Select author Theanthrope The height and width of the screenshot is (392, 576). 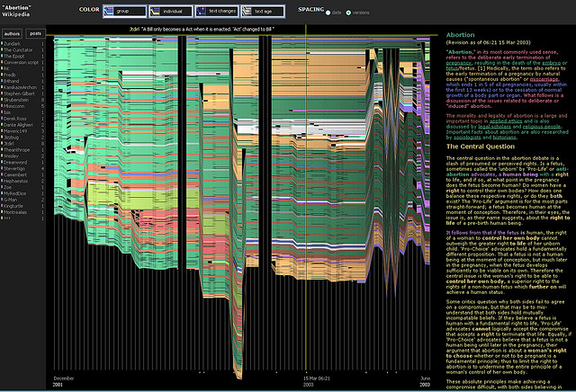tap(17, 150)
